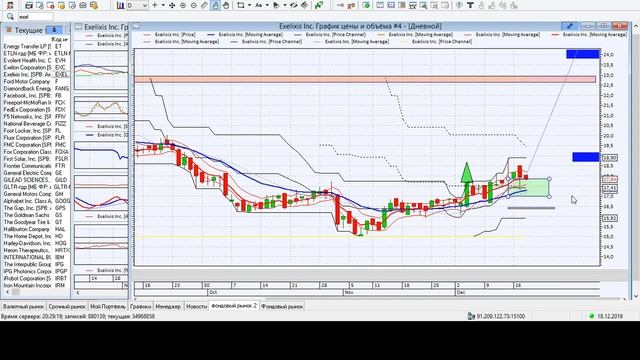Image resolution: width=640 pixels, height=360 pixels.
Task: Select the grab hand pan tool
Action: (x=226, y=5)
